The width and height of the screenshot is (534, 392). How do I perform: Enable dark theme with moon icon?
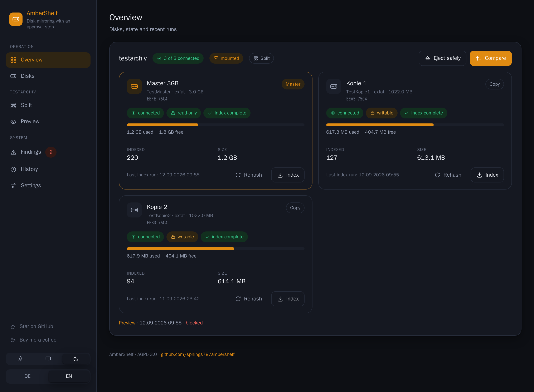[76, 359]
